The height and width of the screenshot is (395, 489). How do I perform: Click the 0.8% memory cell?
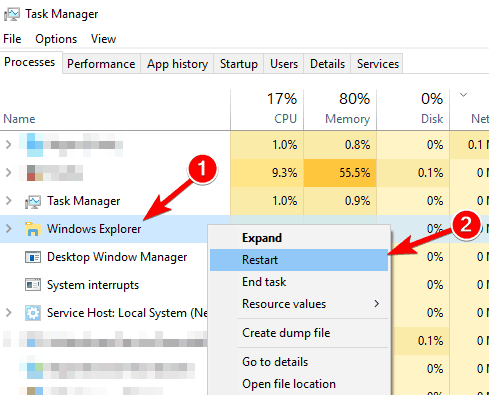pyautogui.click(x=340, y=145)
